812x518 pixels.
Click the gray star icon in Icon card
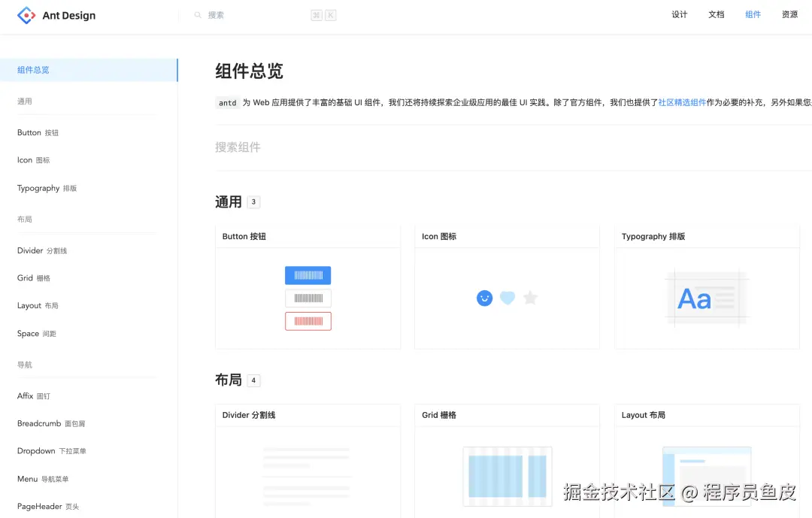tap(530, 298)
